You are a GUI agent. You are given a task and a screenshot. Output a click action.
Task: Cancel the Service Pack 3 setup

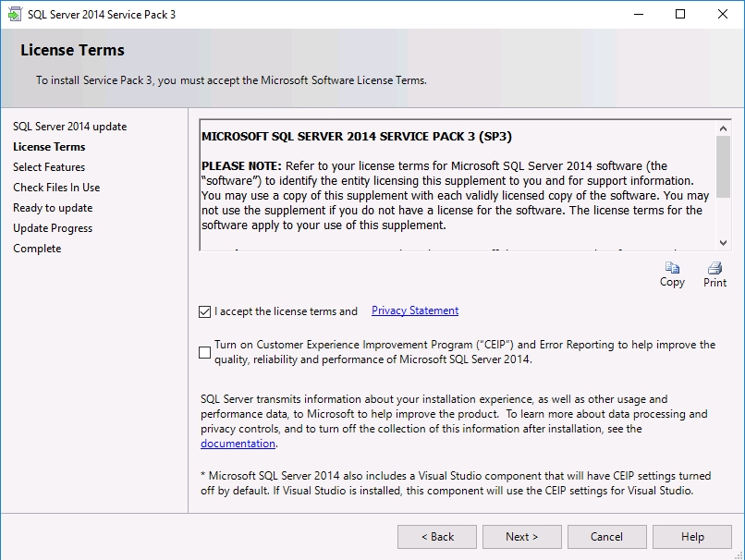(606, 537)
